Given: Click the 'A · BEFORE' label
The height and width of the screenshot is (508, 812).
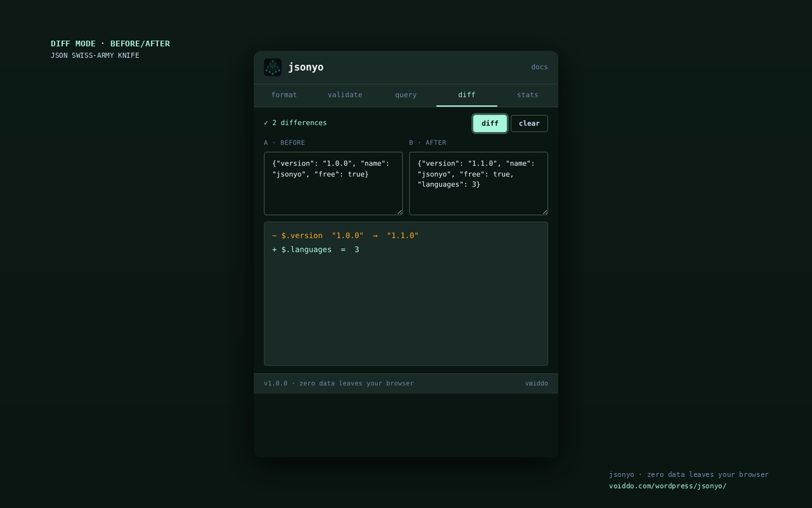Looking at the screenshot, I should coord(284,143).
